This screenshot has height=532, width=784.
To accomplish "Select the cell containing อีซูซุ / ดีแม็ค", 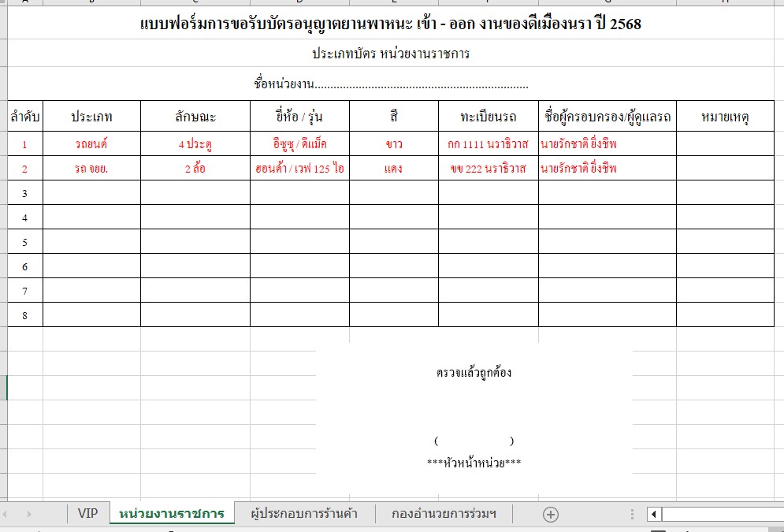I will (x=299, y=144).
